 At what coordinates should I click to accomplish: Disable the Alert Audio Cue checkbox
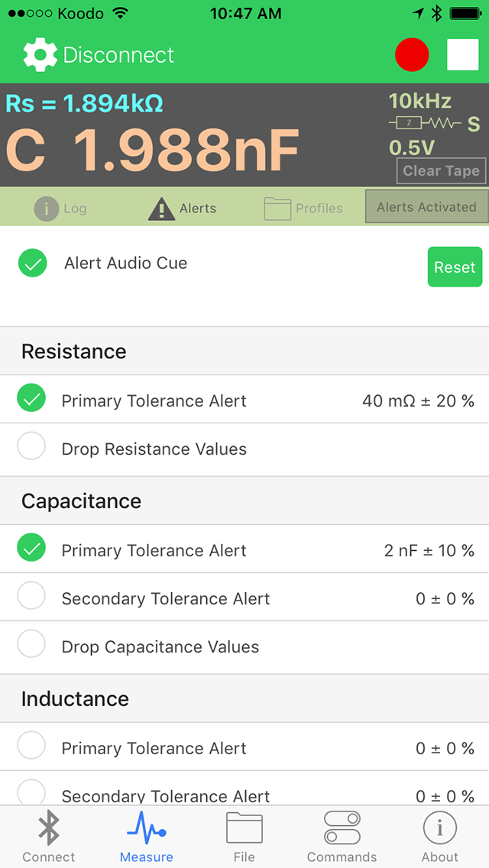(33, 264)
